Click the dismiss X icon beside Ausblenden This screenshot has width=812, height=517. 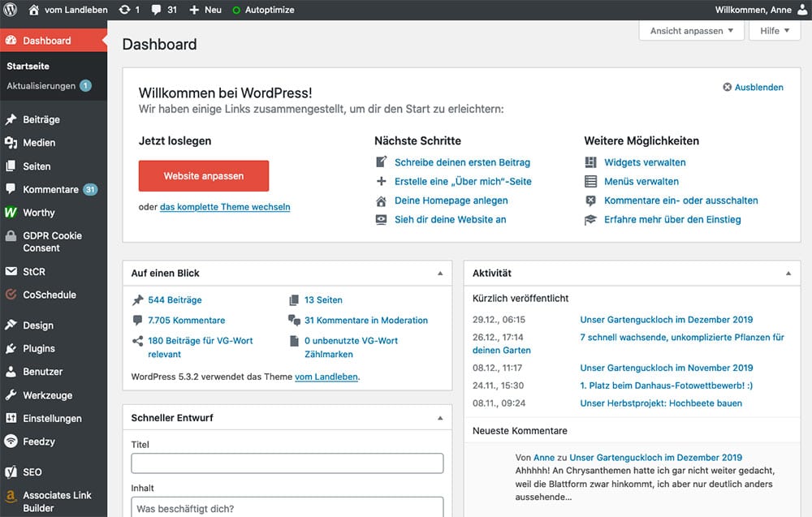pos(727,87)
